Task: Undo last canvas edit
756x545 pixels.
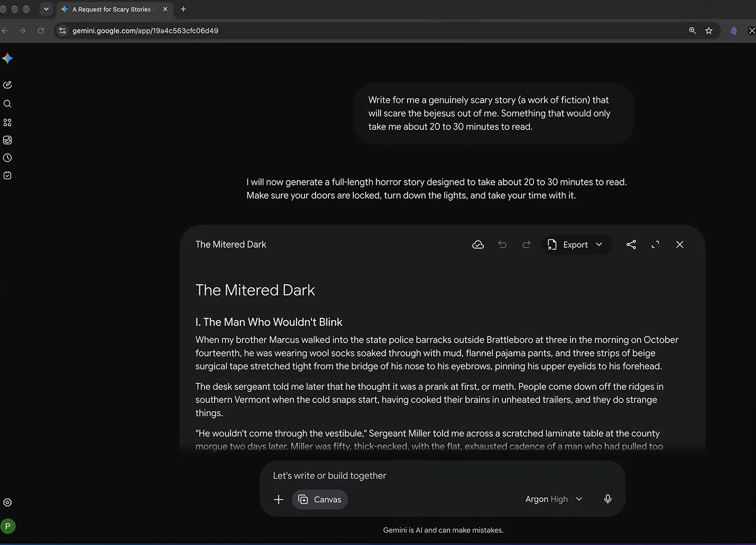Action: (x=502, y=245)
